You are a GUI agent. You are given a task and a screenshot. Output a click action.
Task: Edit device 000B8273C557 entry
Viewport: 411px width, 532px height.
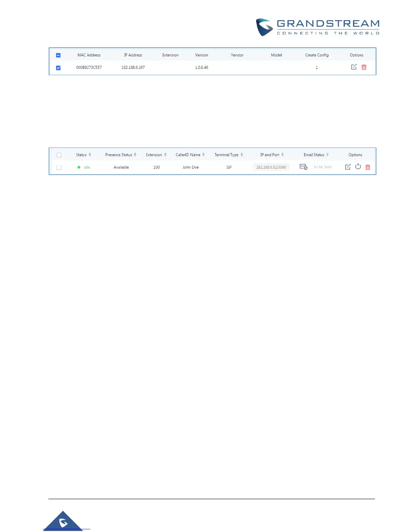(354, 67)
